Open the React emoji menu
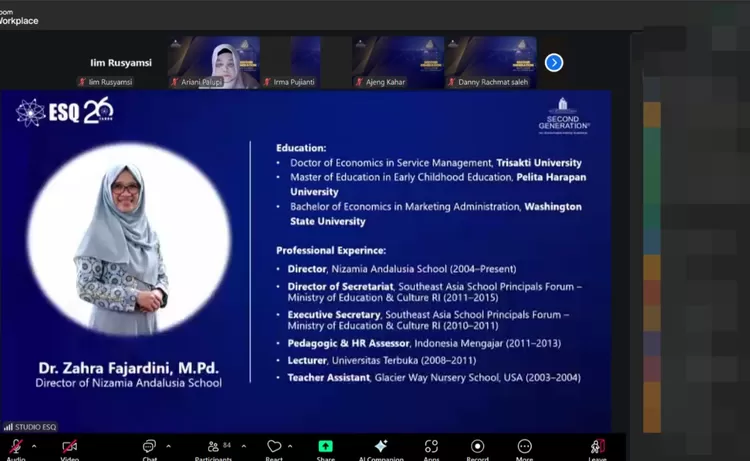 tap(274, 450)
